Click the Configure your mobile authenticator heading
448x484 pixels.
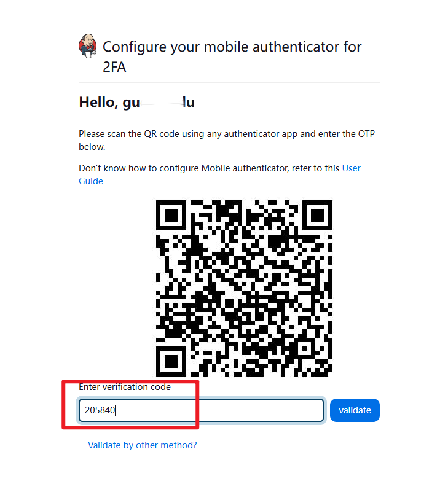pyautogui.click(x=232, y=47)
